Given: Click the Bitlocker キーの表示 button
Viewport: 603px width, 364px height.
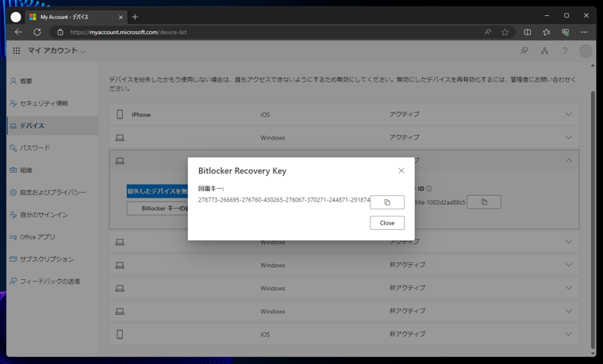Looking at the screenshot, I should [x=157, y=209].
